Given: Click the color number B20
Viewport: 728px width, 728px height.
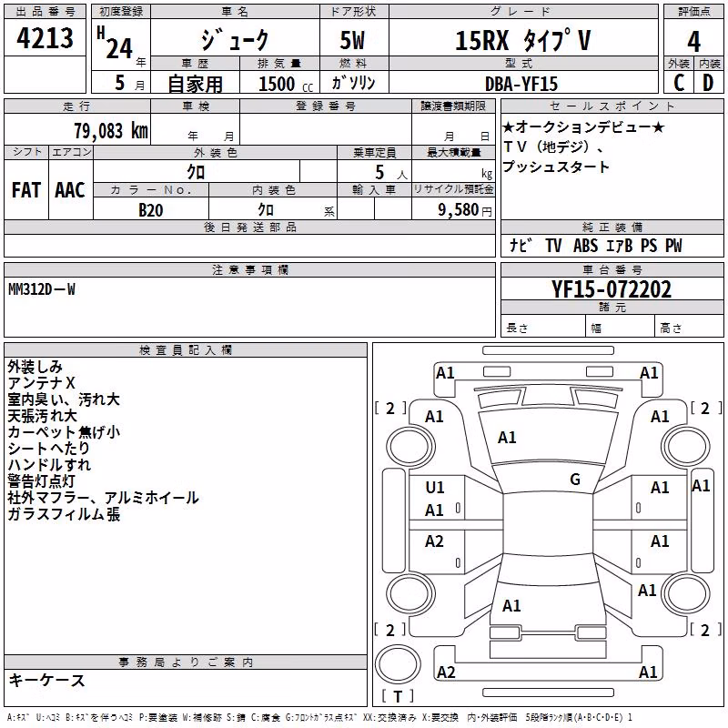Looking at the screenshot, I should (x=151, y=210).
